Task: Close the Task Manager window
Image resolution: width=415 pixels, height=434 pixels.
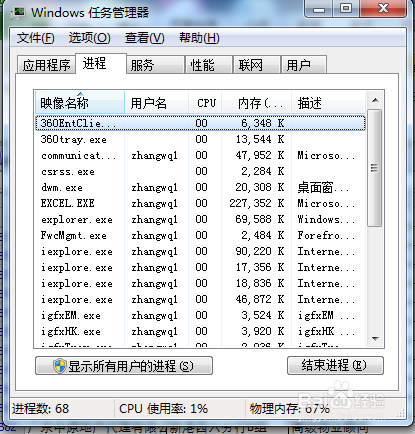Action: 383,9
